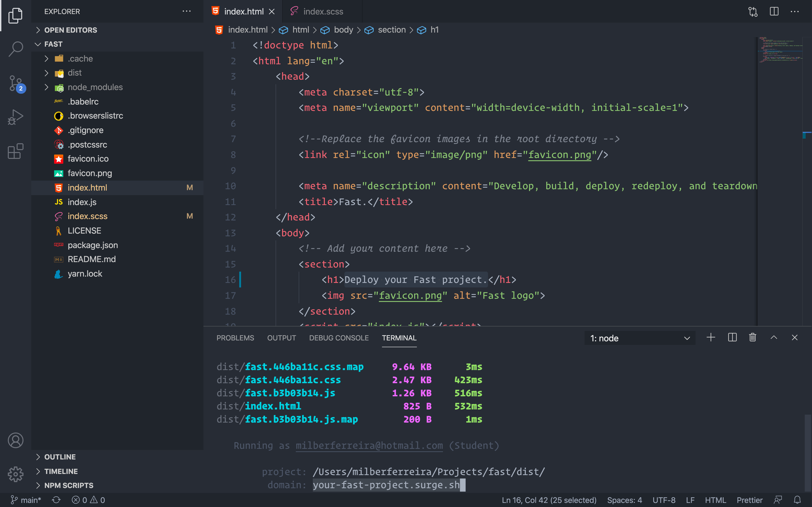This screenshot has width=812, height=507.
Task: Split the editor to the right
Action: click(x=774, y=12)
